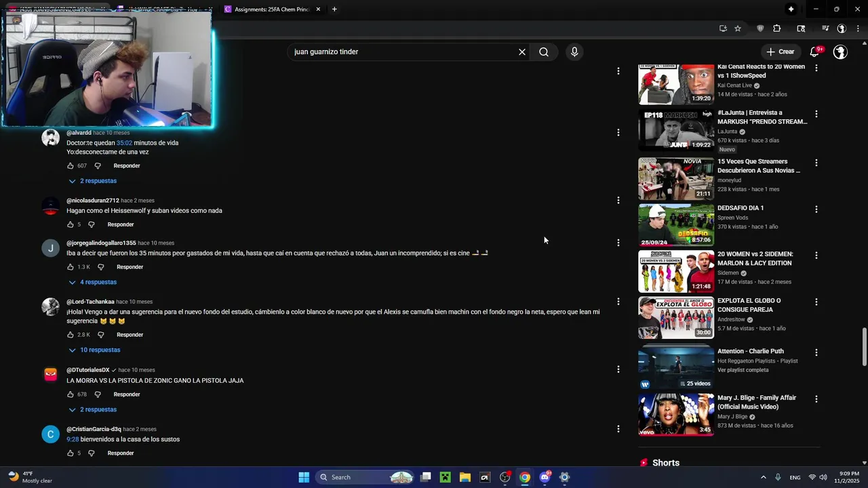Open @Lord-Tachankaa channel name link
Image resolution: width=868 pixels, height=488 pixels.
90,302
